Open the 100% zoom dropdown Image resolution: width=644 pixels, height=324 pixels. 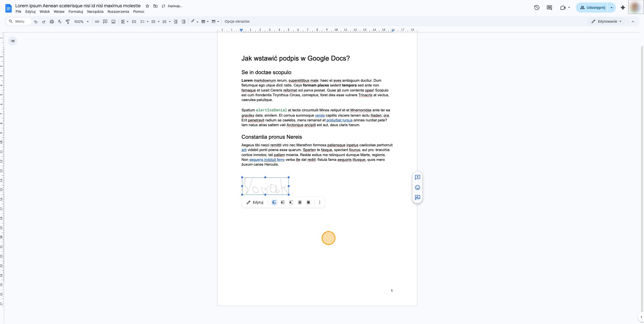pos(82,22)
